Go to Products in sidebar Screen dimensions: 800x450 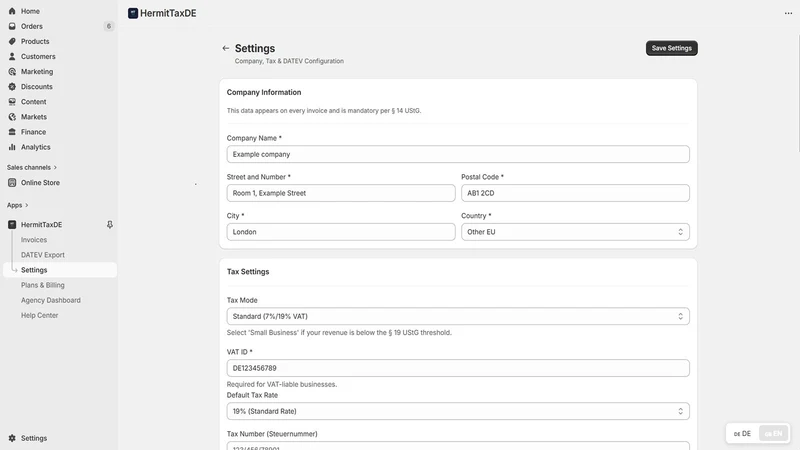click(35, 41)
